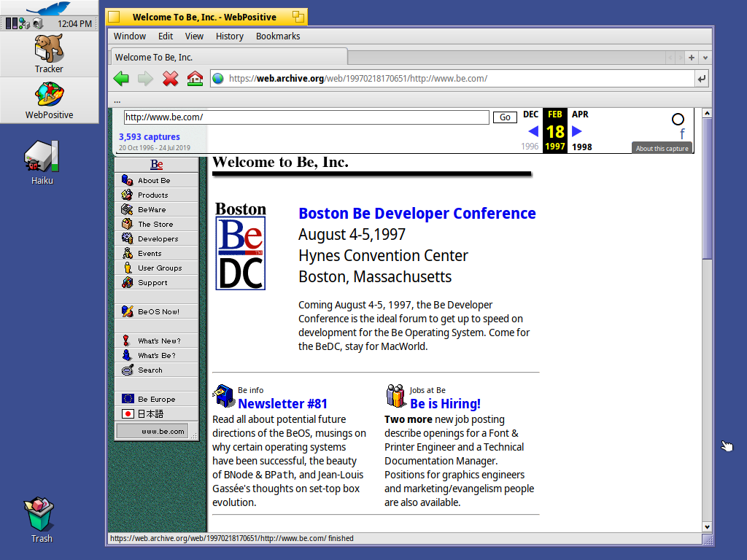Open the View menu
747x560 pixels.
point(194,36)
